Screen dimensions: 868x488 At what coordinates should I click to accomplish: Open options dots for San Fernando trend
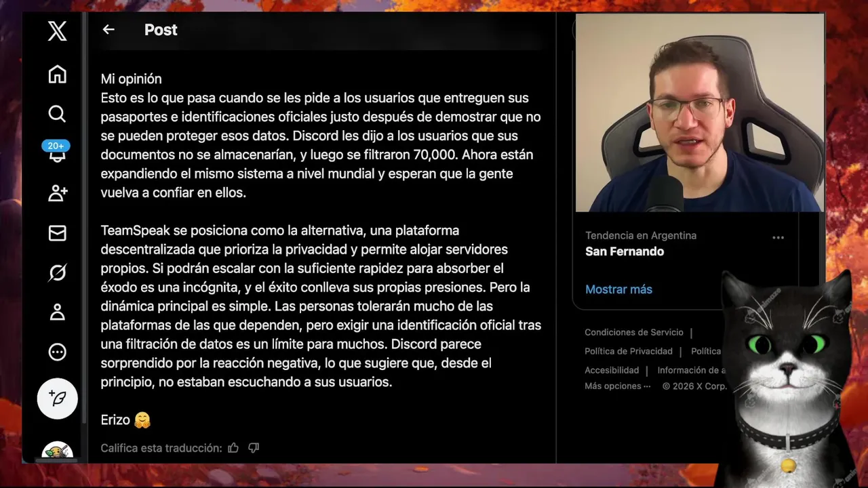pyautogui.click(x=778, y=237)
